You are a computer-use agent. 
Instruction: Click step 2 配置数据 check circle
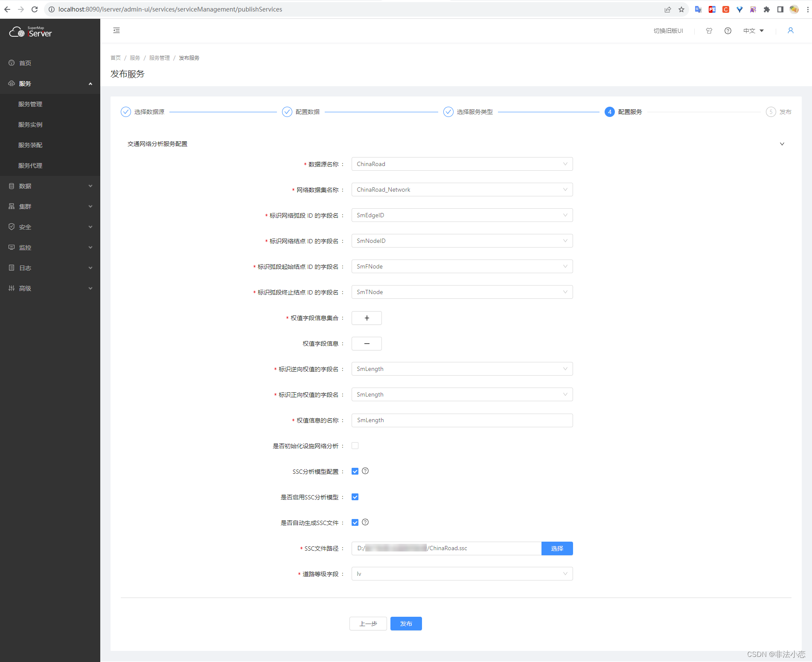(x=287, y=112)
